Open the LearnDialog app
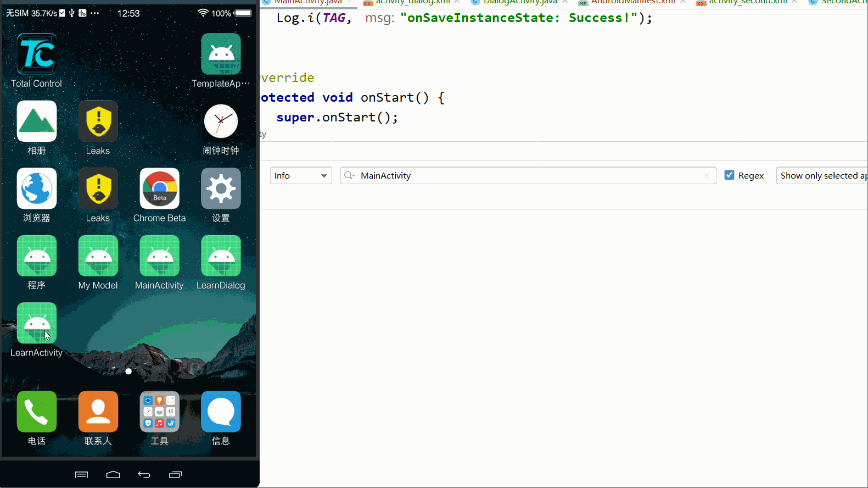 221,256
